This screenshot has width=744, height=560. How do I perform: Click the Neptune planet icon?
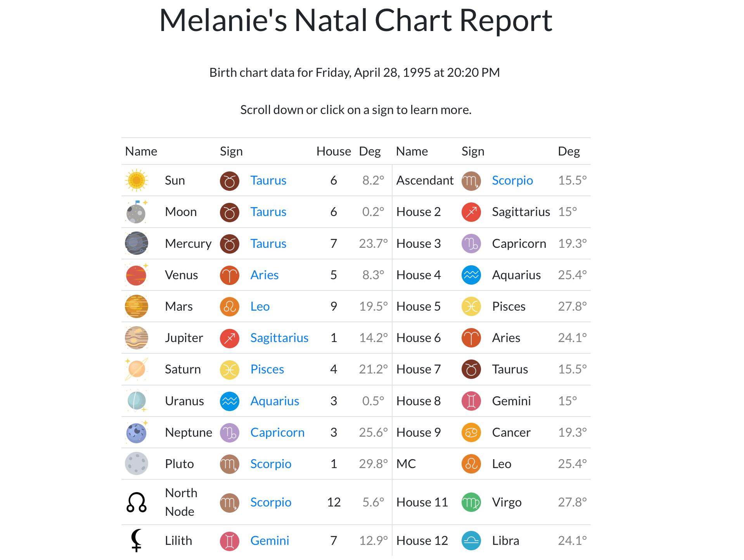pyautogui.click(x=137, y=432)
